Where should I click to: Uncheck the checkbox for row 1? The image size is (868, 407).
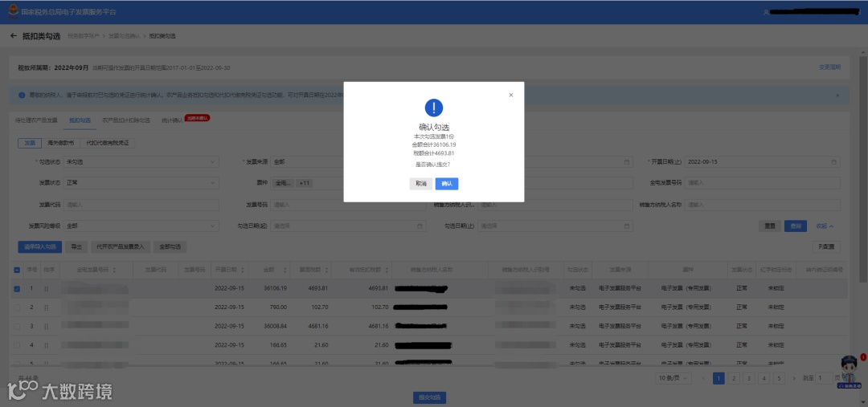[17, 289]
